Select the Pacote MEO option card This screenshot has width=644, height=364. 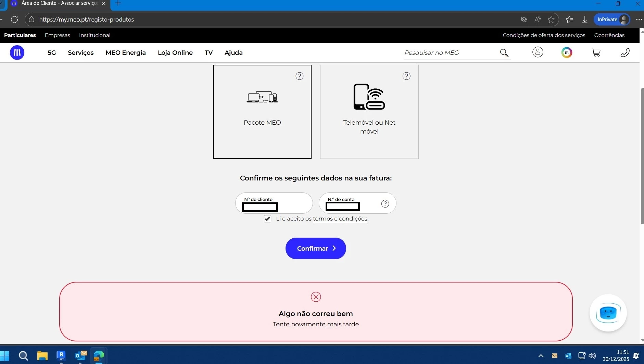click(262, 112)
